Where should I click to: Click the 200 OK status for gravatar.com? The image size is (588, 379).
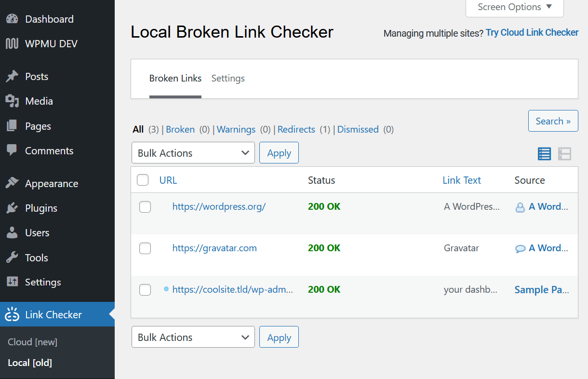coord(324,248)
